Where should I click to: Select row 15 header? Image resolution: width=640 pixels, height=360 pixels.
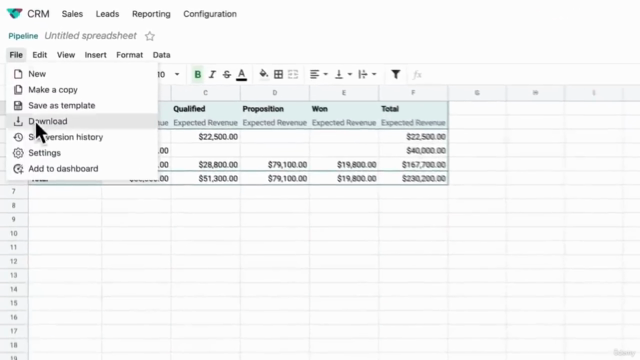14,303
